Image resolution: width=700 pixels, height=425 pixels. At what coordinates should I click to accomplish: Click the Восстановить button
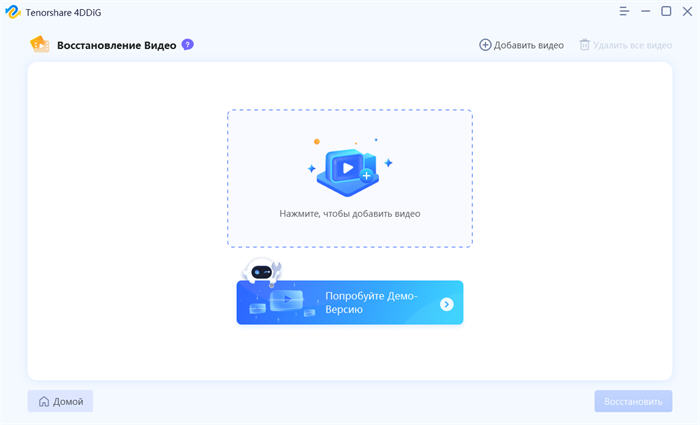coord(633,401)
